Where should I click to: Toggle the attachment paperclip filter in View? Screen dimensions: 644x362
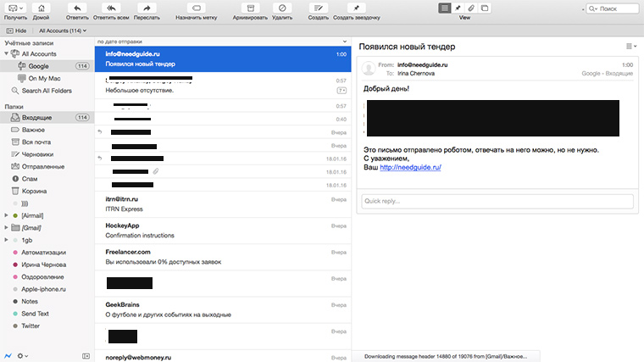tap(471, 8)
